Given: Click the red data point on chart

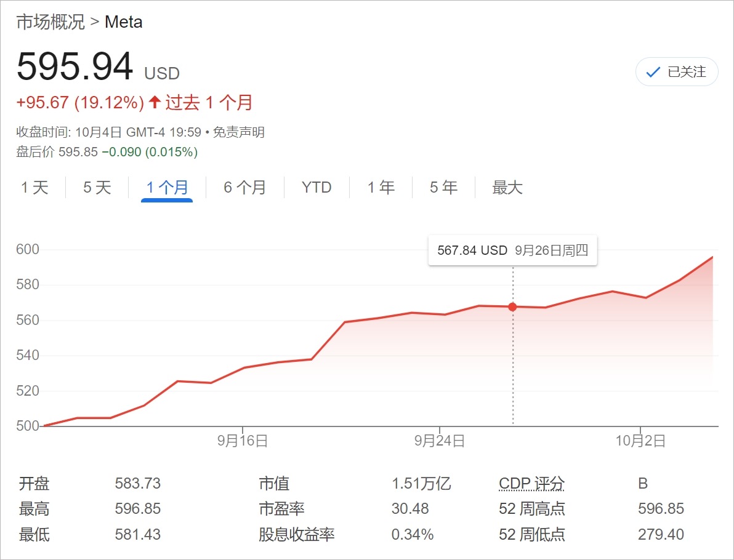Looking at the screenshot, I should point(512,306).
